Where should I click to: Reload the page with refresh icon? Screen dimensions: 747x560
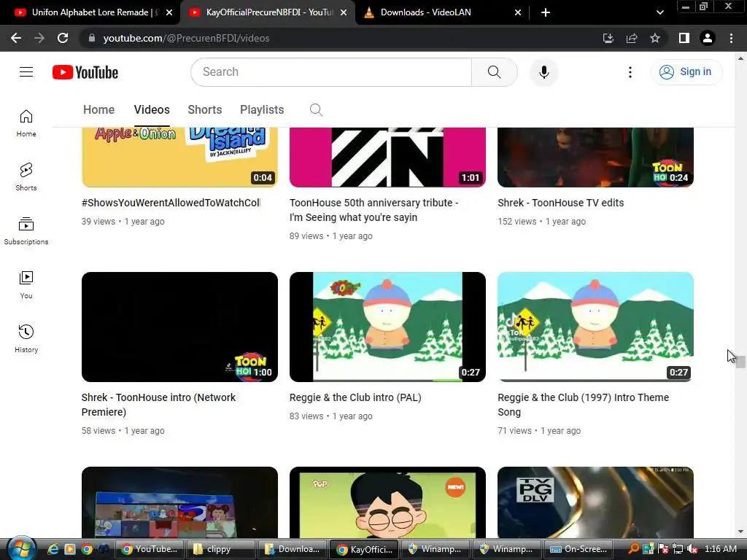63,38
